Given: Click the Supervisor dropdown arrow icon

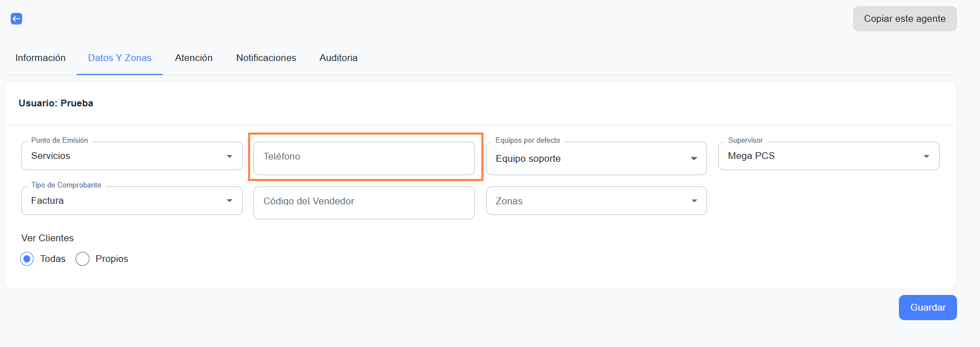Looking at the screenshot, I should tap(926, 156).
